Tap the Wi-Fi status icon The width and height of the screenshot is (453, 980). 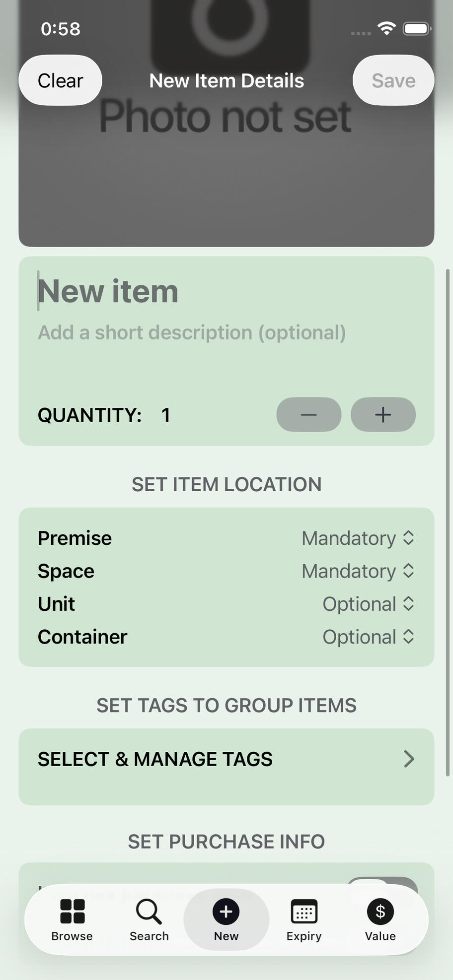(386, 28)
